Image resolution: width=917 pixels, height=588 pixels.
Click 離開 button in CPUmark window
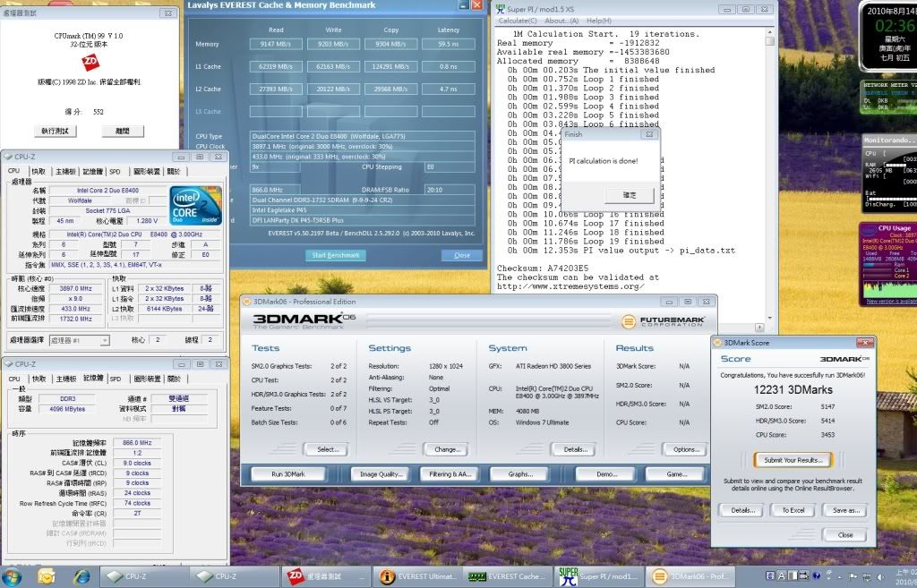point(122,131)
